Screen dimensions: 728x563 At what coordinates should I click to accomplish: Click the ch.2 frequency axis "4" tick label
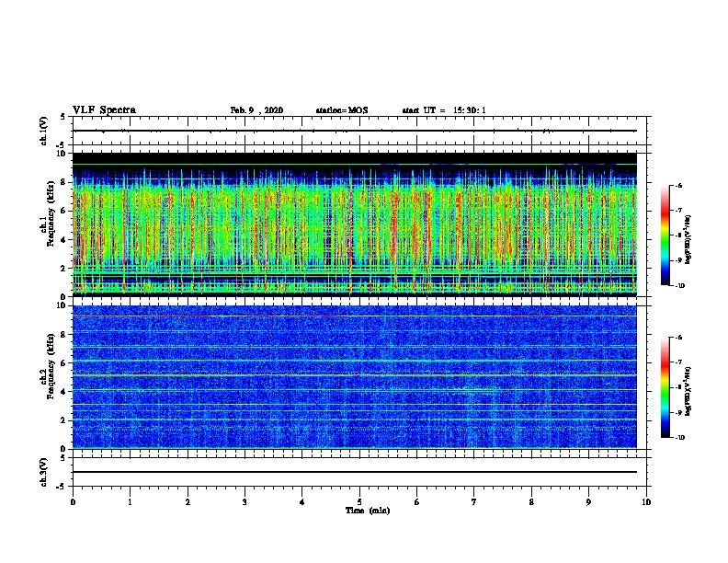(x=64, y=392)
